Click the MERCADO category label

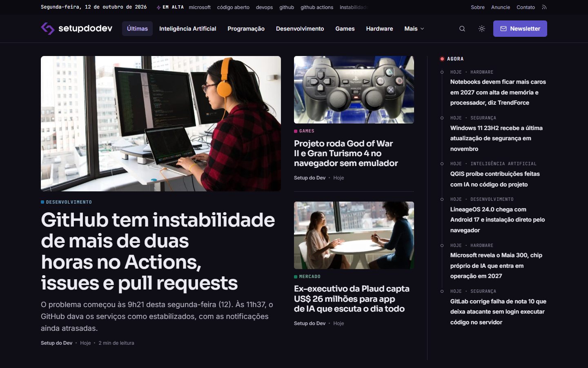(307, 277)
